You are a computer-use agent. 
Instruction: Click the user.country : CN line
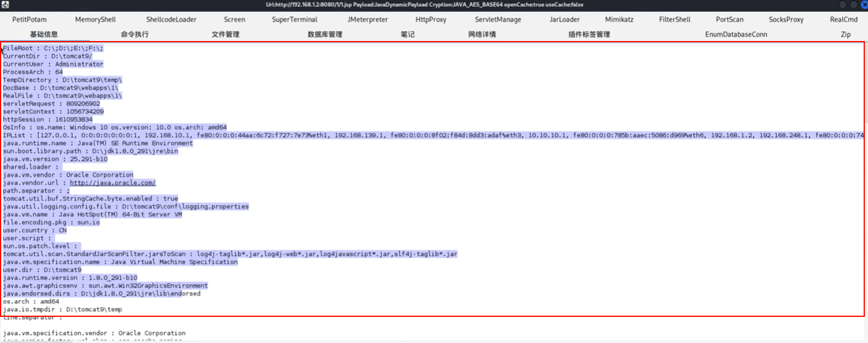click(x=35, y=230)
